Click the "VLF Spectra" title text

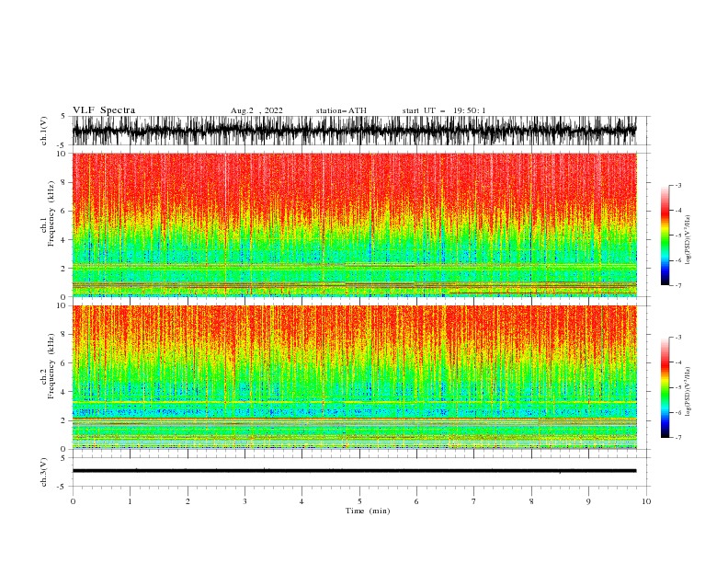coord(104,110)
